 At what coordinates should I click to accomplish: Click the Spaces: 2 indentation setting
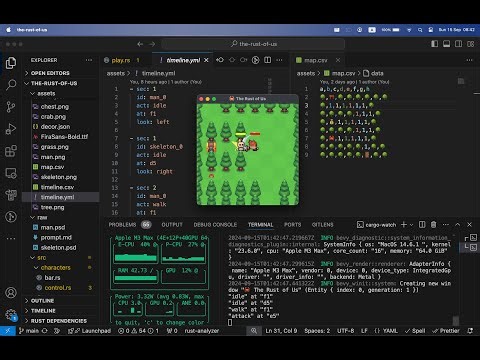(x=317, y=331)
